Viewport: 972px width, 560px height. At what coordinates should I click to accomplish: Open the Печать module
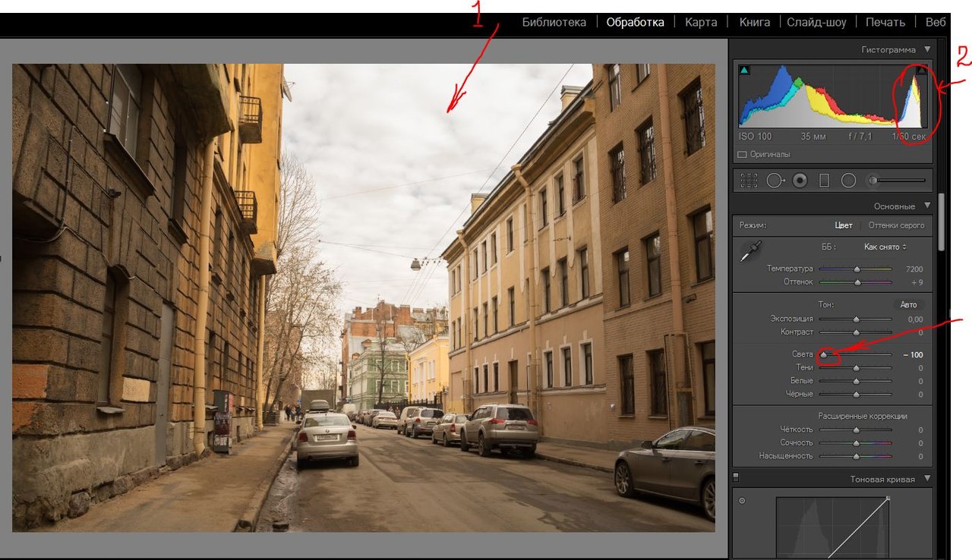point(885,22)
